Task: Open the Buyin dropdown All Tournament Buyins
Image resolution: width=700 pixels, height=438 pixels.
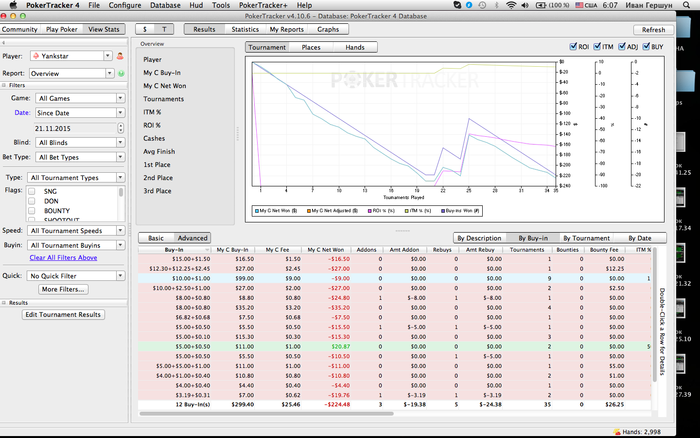Action: (x=76, y=245)
